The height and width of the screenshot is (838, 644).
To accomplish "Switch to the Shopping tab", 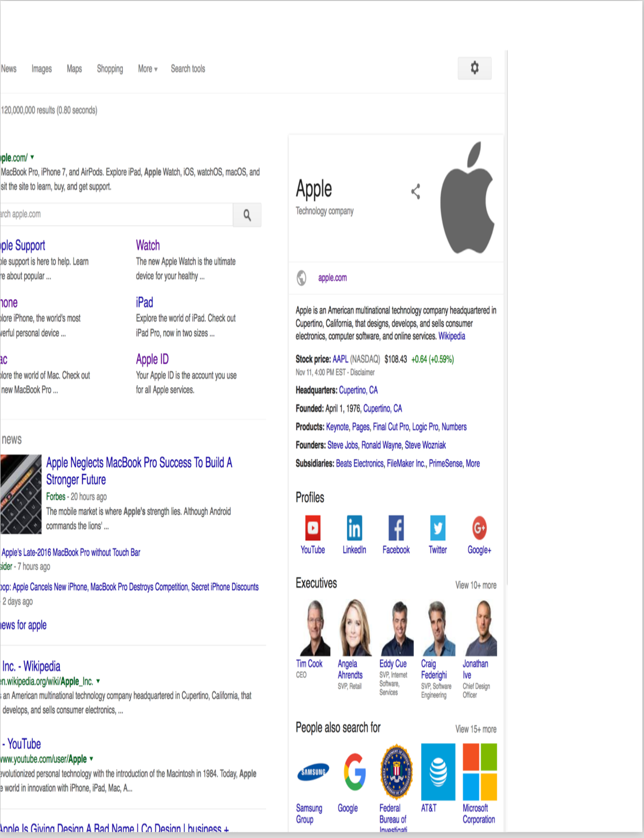I will [x=110, y=69].
